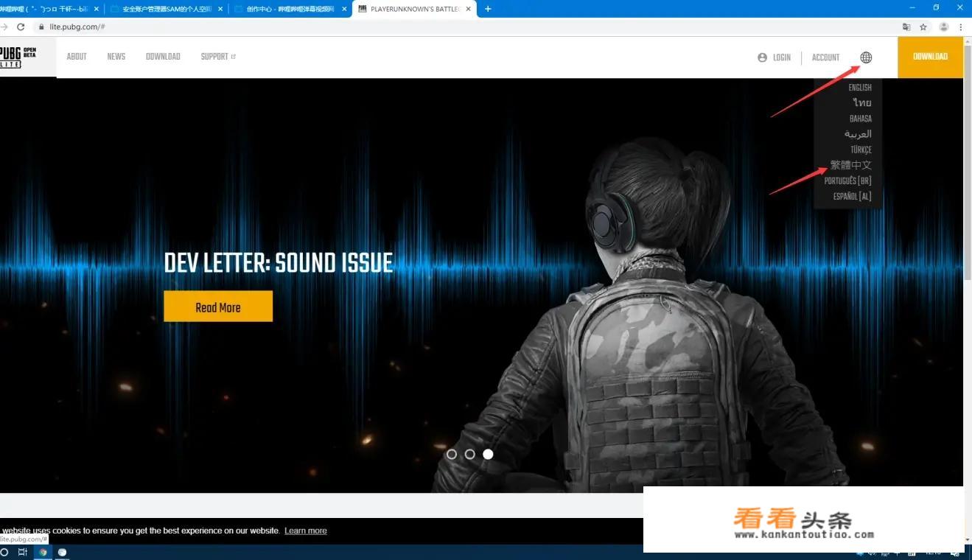This screenshot has width=972, height=560.
Task: Close the 安全账户管理器SAM tab
Action: click(220, 9)
